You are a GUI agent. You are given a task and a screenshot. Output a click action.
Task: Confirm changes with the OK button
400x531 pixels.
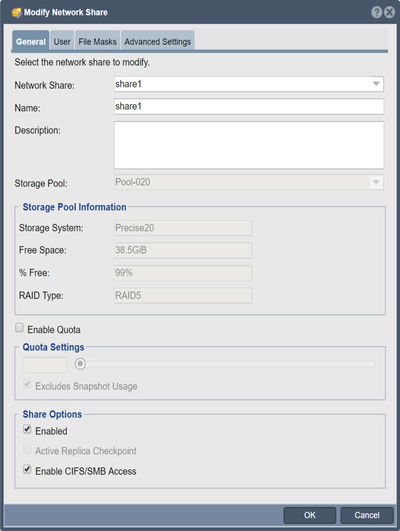click(x=310, y=515)
